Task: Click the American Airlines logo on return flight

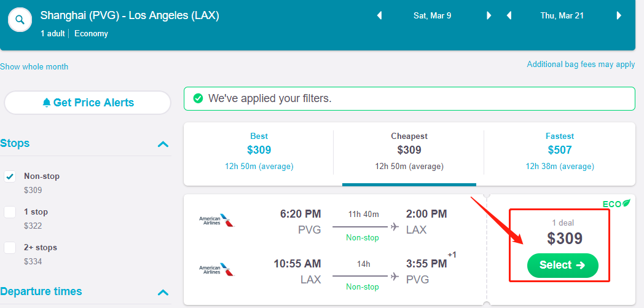Action: pos(216,269)
